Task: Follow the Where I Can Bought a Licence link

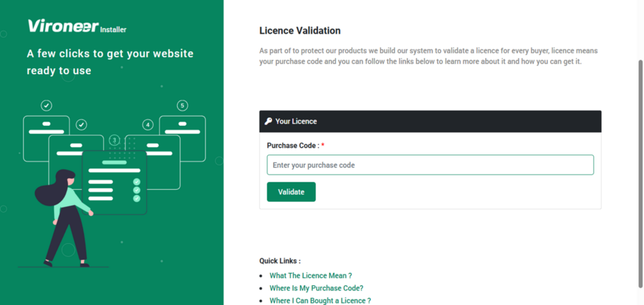Action: pos(320,300)
